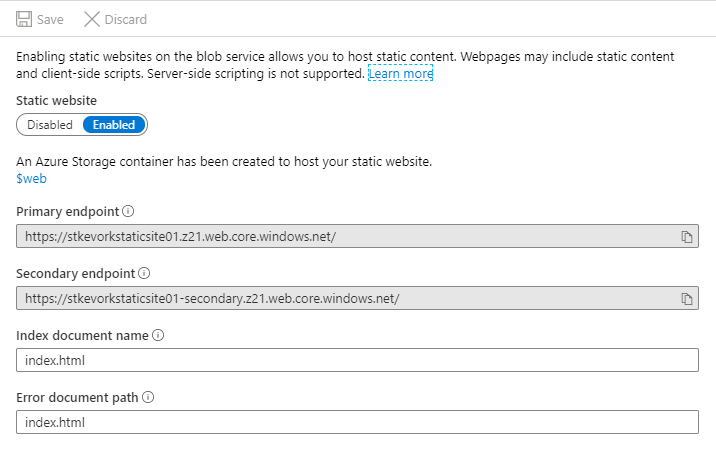Focus the Index document name field
The width and height of the screenshot is (716, 454).
(x=357, y=361)
